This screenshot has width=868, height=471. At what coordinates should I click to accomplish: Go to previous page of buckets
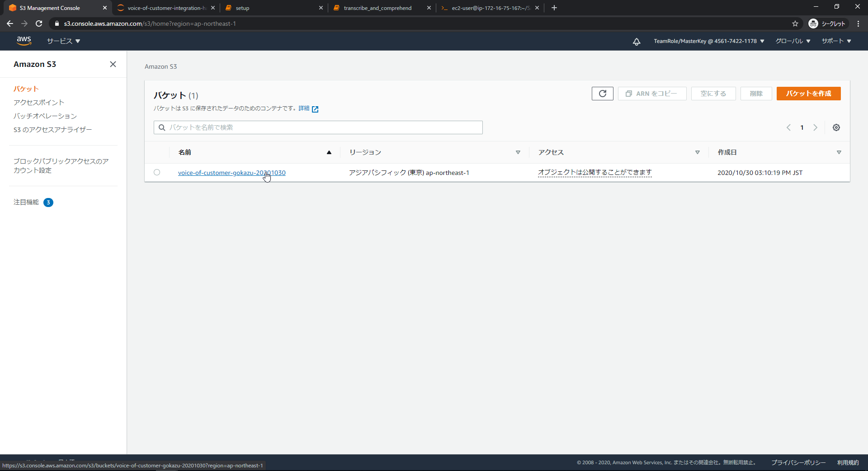click(788, 127)
